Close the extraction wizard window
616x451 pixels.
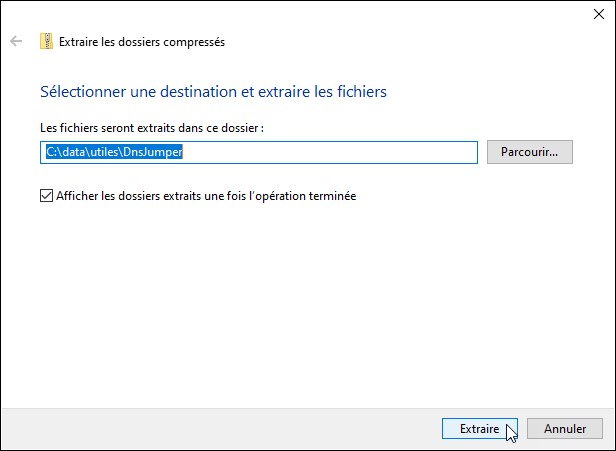pos(596,13)
